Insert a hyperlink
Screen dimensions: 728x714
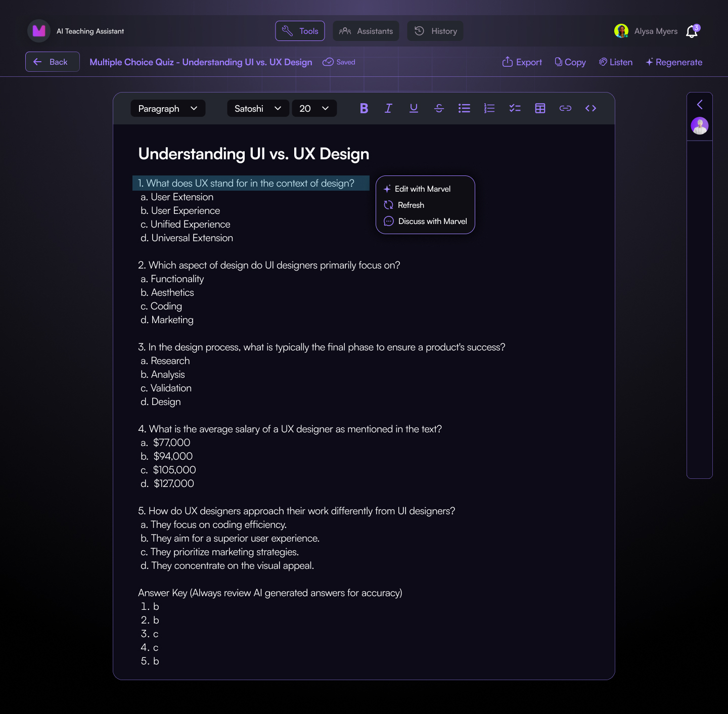(565, 108)
